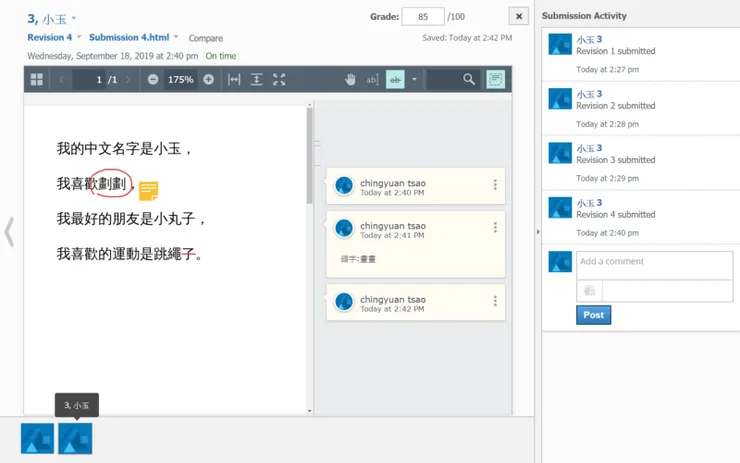Select 小玉 student thumbnail at bottom
740x463 pixels.
pyautogui.click(x=75, y=438)
